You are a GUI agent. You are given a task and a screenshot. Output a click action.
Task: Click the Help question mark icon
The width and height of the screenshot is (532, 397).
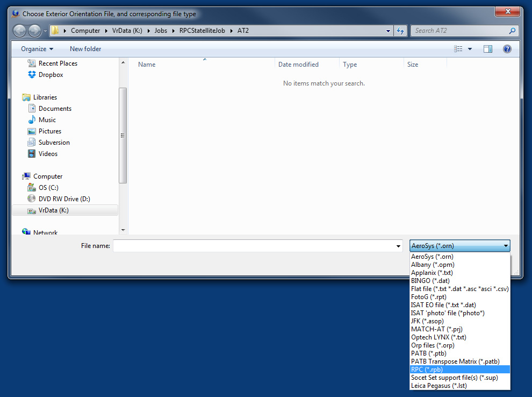[x=507, y=49]
